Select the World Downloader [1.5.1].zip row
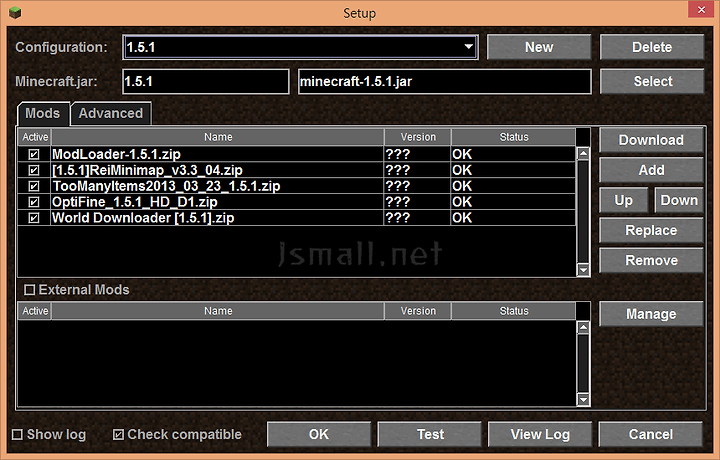 click(x=297, y=218)
